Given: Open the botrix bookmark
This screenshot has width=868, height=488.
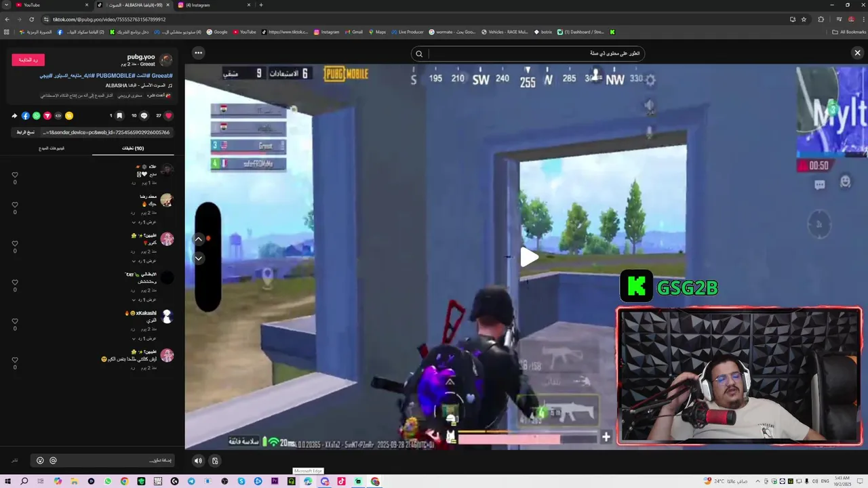Looking at the screenshot, I should click(x=542, y=32).
